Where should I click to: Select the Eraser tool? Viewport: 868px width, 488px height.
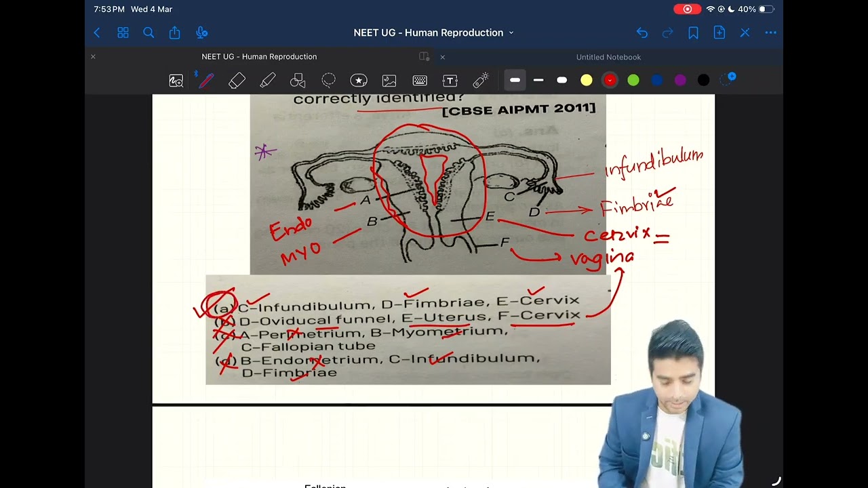(237, 81)
